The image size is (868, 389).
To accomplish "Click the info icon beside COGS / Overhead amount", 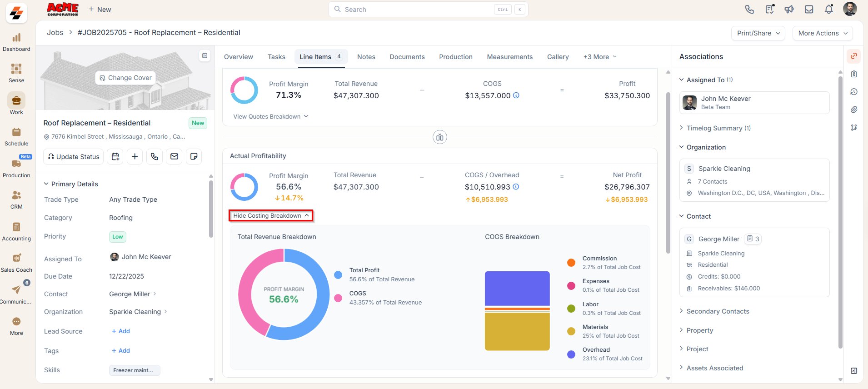I will coord(516,187).
